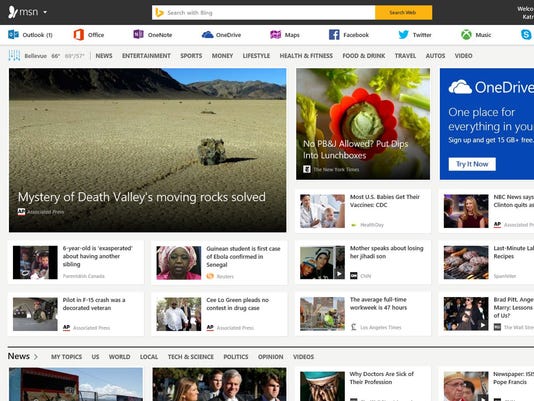Expand the msn logo dropdown arrow
This screenshot has width=534, height=401.
point(45,13)
